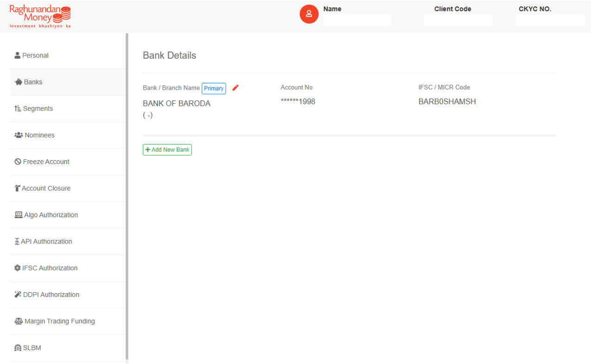Click the laptop icon beside Algo Authorization
Screen dimensions: 591x364
19,215
